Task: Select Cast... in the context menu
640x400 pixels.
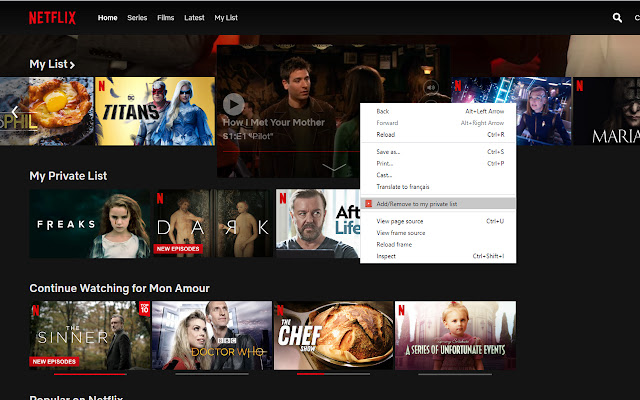Action: coord(438,175)
